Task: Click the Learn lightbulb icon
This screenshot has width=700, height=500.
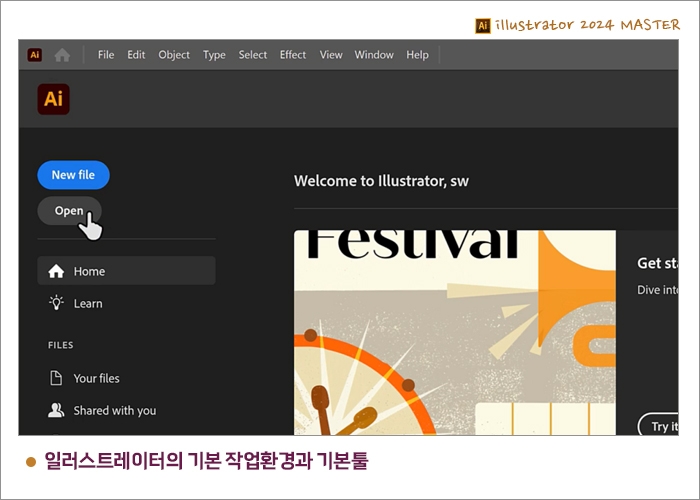Action: point(56,303)
